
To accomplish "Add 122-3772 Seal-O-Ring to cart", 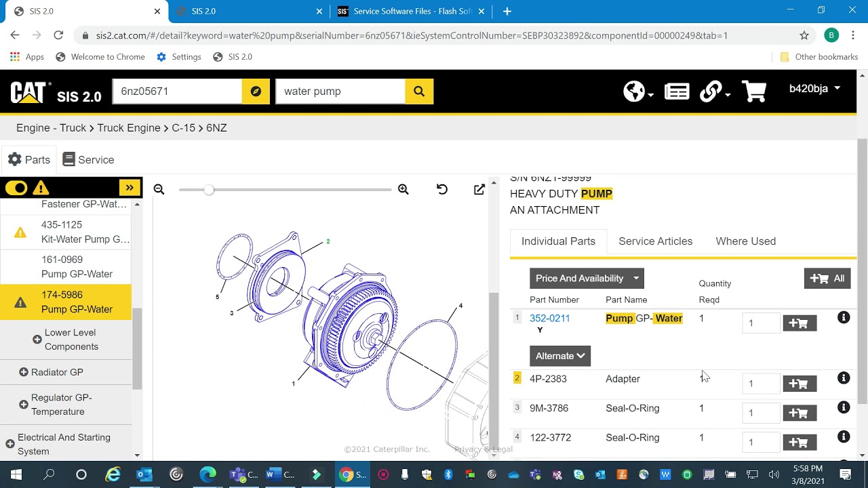I will point(800,443).
